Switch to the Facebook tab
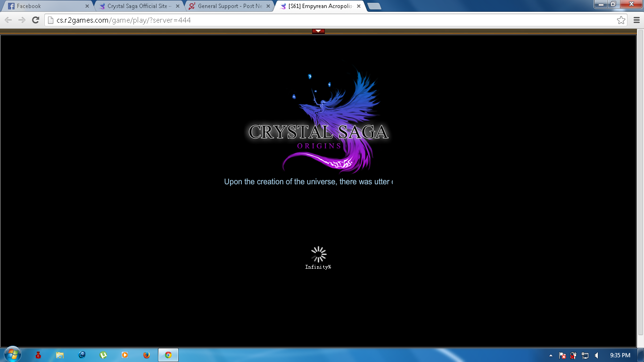Screen dimensions: 644x362 coord(45,6)
